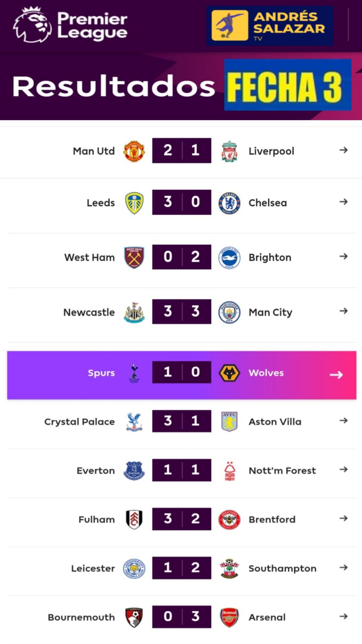Tap the Brighton club badge
The width and height of the screenshot is (362, 644).
[x=229, y=258]
